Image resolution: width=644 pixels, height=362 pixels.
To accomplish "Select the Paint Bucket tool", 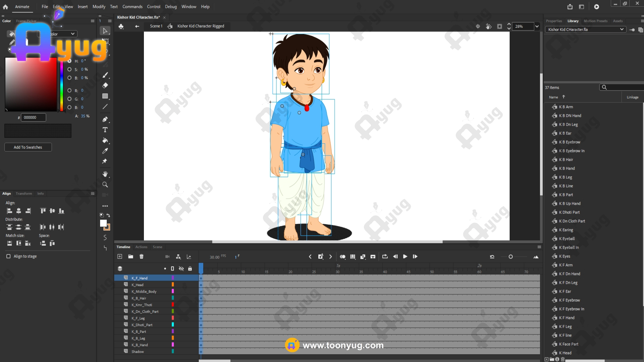I will 105,140.
